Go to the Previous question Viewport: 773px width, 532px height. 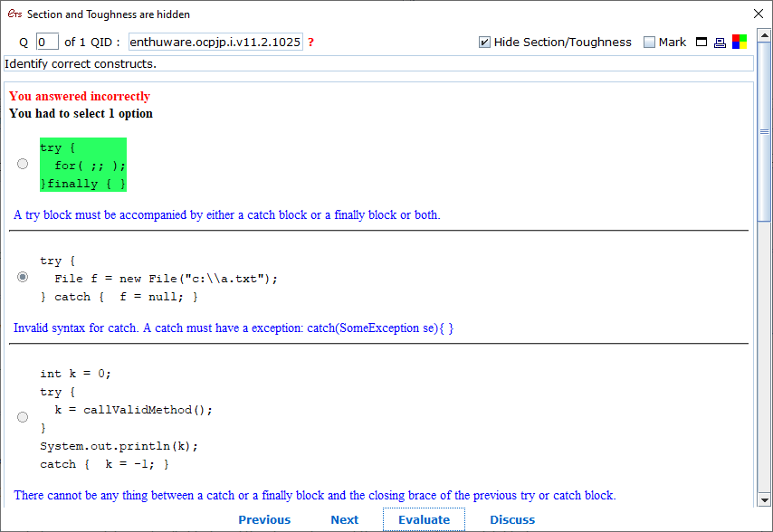[264, 519]
